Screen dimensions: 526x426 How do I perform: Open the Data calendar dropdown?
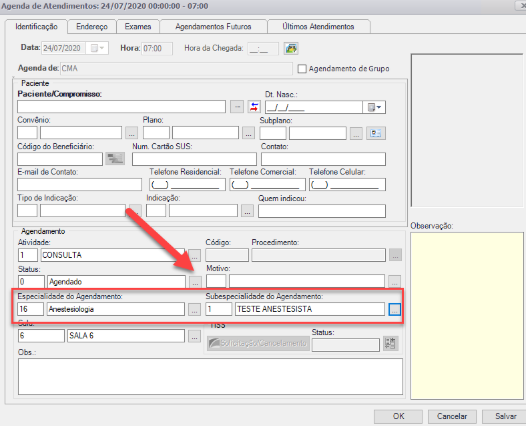(97, 48)
